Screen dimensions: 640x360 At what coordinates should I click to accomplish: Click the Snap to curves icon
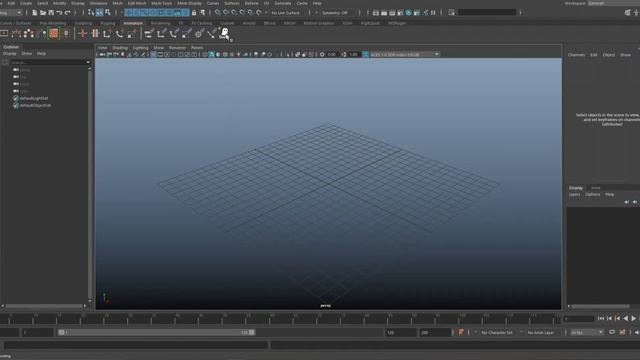tap(226, 13)
